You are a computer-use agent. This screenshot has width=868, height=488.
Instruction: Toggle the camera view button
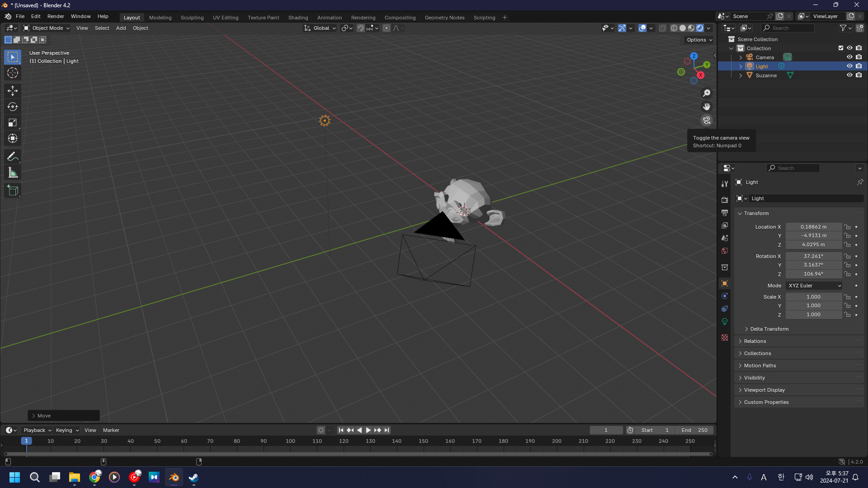[707, 120]
